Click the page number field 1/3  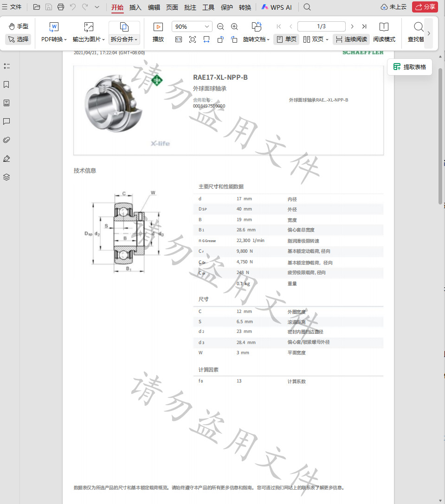(x=322, y=26)
